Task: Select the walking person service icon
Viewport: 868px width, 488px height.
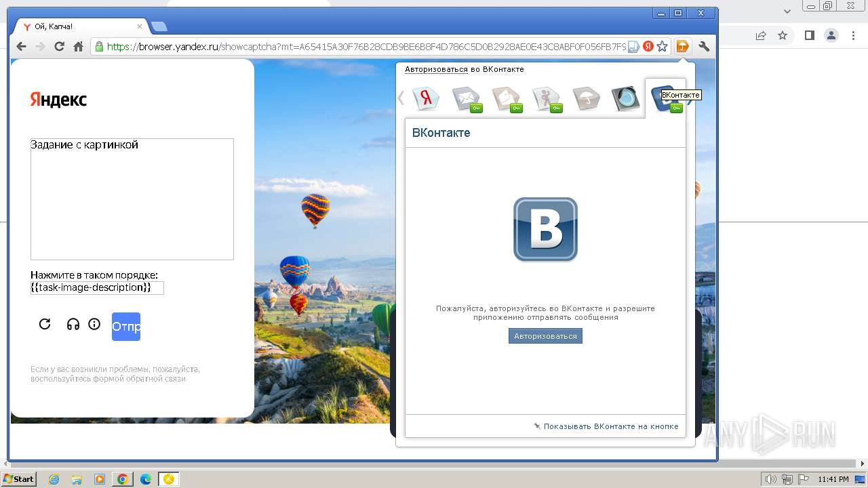Action: click(x=547, y=99)
